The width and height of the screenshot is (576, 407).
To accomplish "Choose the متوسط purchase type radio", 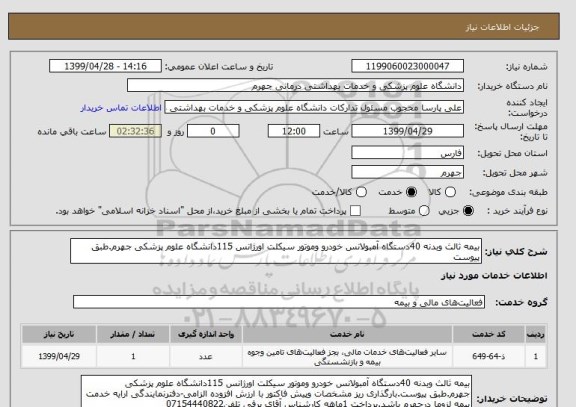I will (424, 210).
